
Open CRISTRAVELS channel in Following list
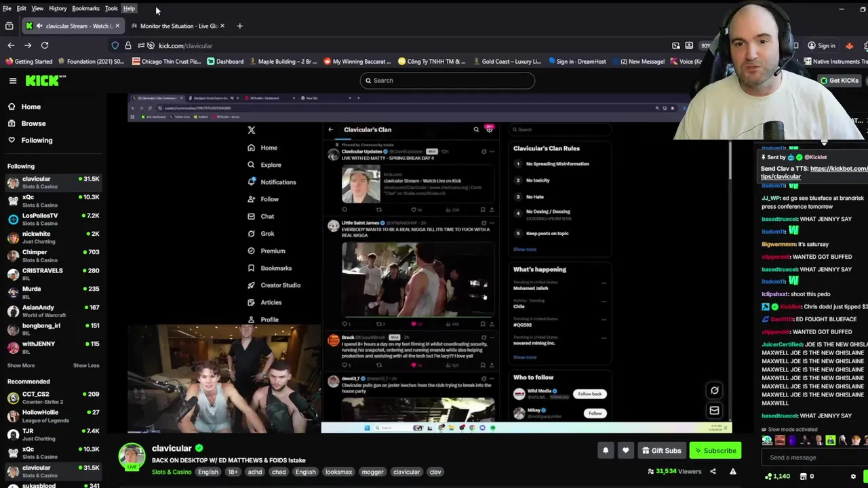[53, 274]
